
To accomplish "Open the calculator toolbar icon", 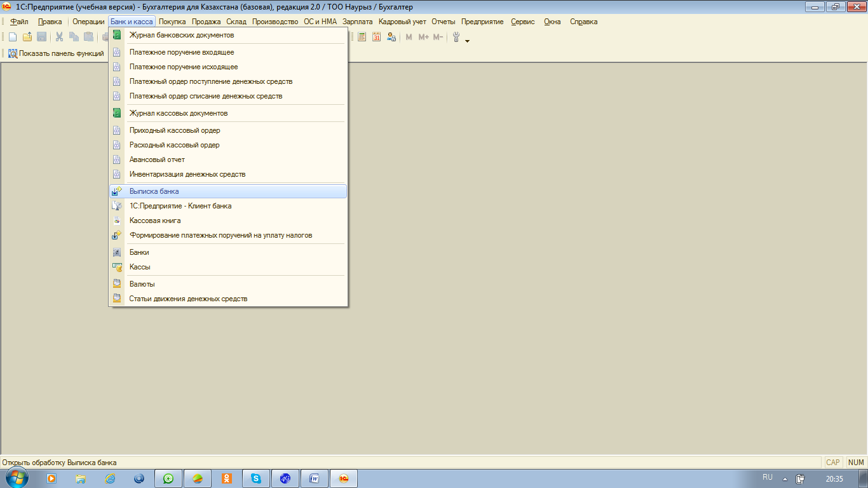I will [362, 37].
